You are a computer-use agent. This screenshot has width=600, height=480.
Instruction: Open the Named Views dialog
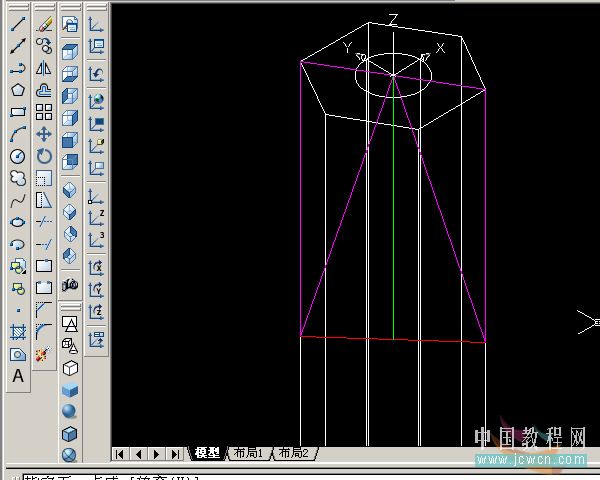pos(70,24)
